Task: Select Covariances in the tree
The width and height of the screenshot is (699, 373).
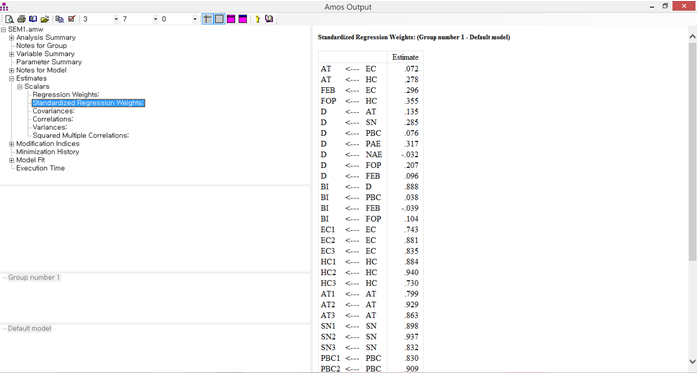Action: (53, 111)
